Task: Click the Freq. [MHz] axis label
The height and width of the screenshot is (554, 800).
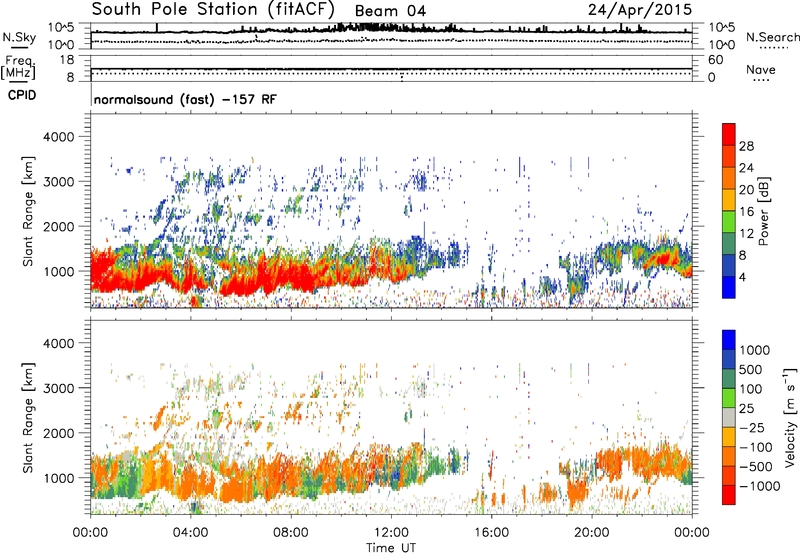Action: tap(18, 68)
